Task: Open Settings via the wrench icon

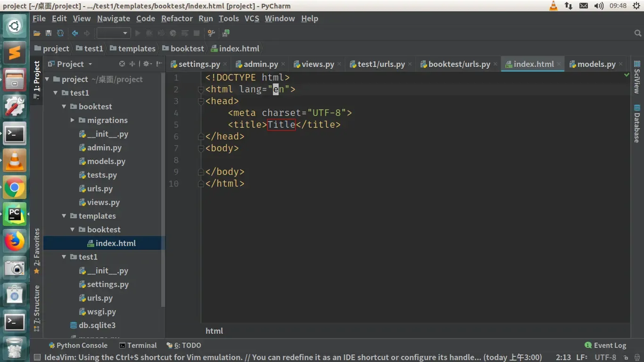Action: click(x=211, y=33)
